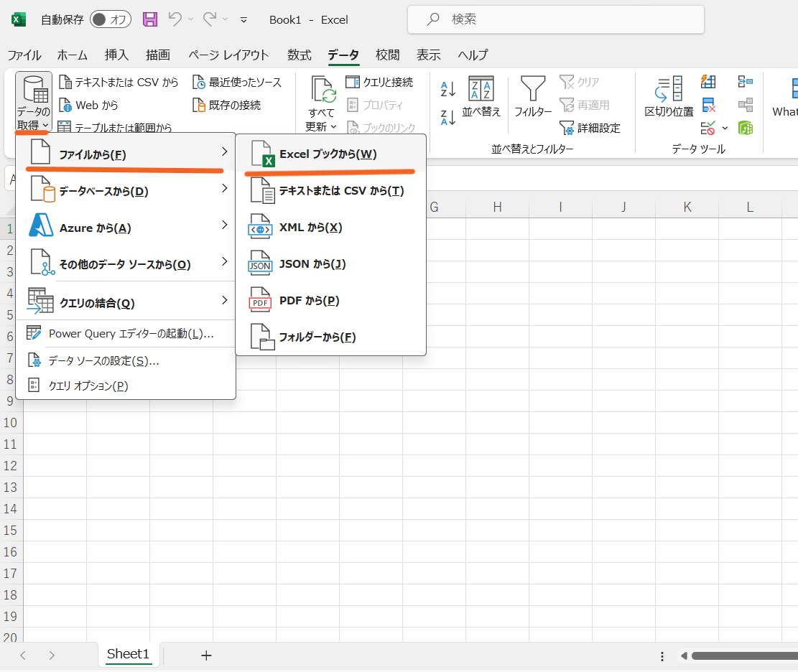Click the previous sheet navigation arrow
798x672 pixels.
[23, 655]
